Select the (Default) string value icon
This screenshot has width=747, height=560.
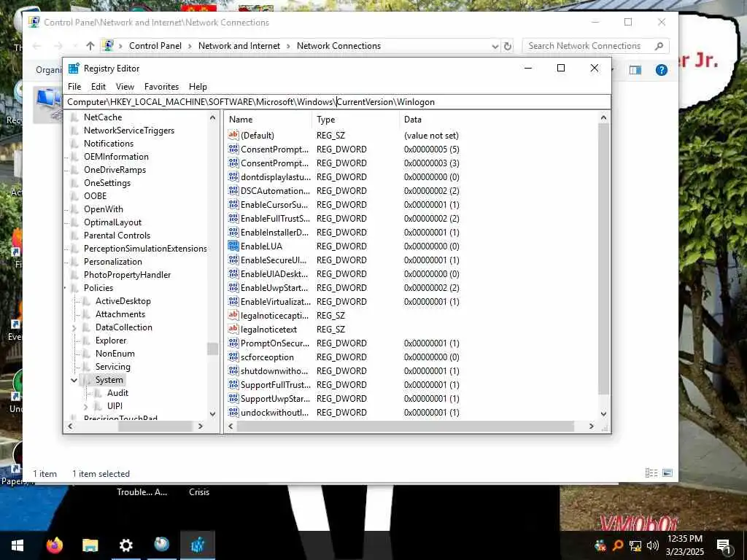pyautogui.click(x=233, y=135)
